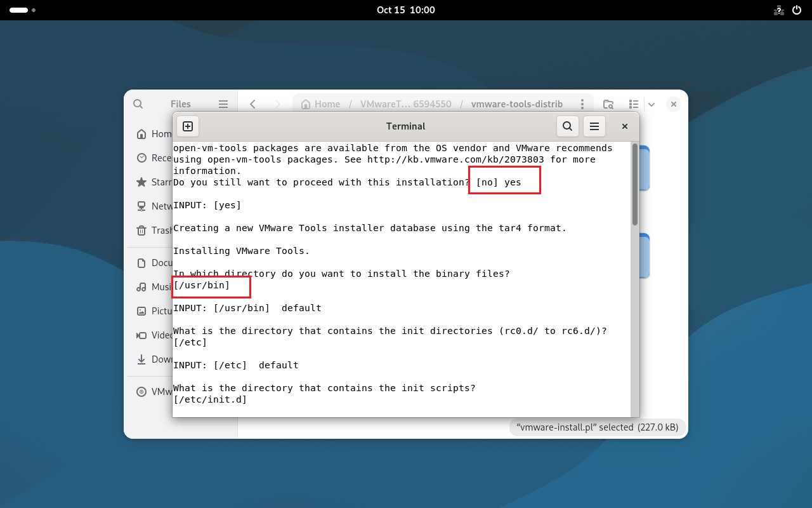Screen dimensions: 812x508
Task: Click the "Creating a new VMware Tools installer" line
Action: click(x=370, y=228)
